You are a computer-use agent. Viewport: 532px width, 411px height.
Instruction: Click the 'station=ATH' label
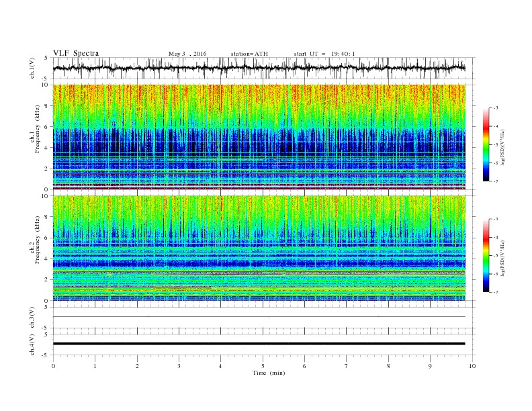(249, 54)
